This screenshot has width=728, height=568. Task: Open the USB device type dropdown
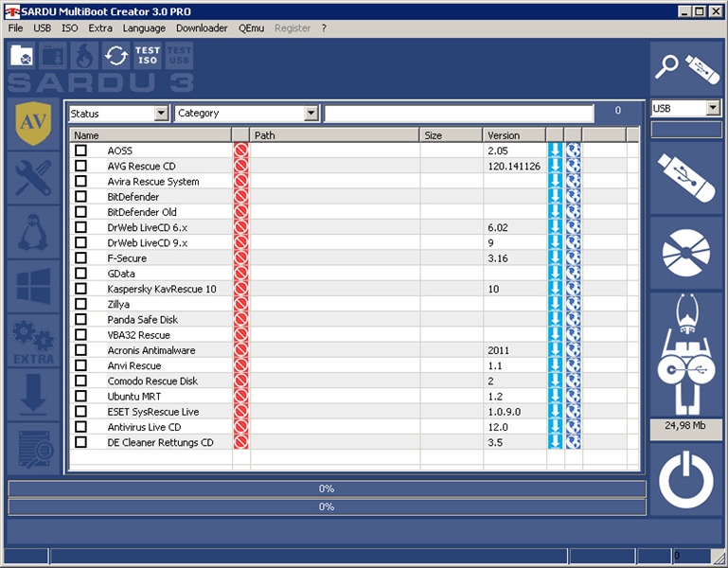click(713, 108)
